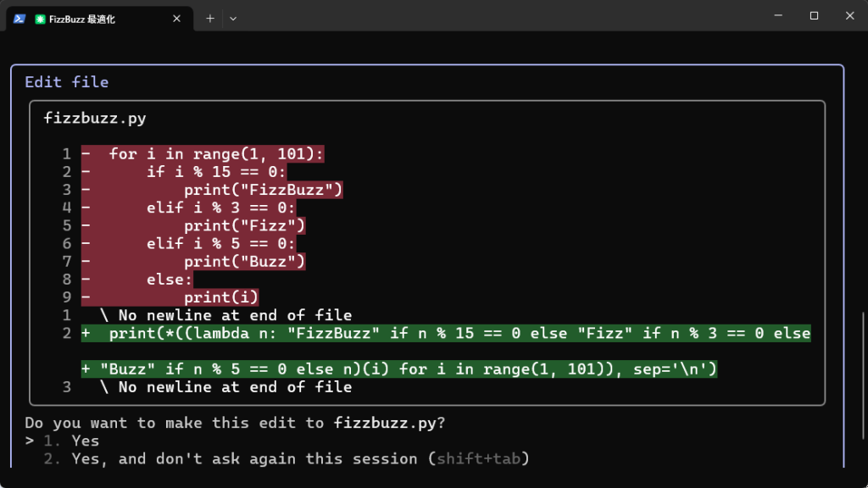
Task: Select the FizzBuzz 最適化 tab
Action: pyautogui.click(x=100, y=19)
